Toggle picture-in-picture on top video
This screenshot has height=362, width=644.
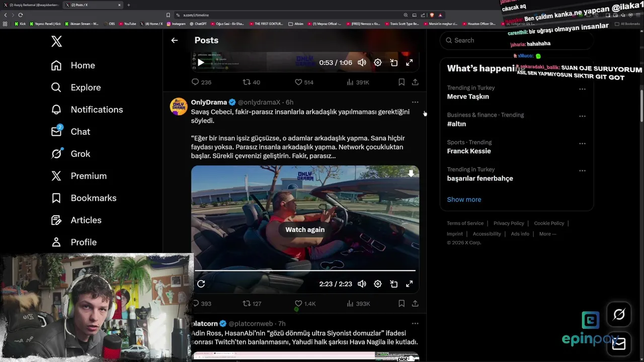coord(394,63)
